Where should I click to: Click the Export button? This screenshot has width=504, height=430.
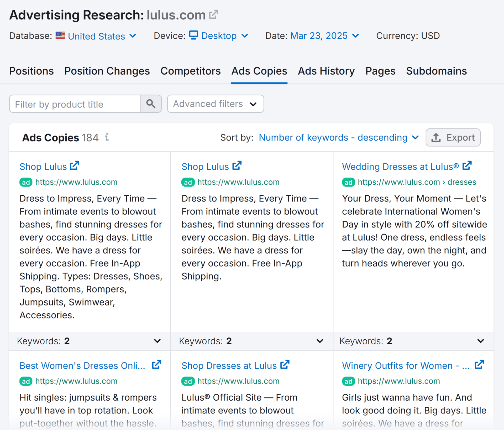pyautogui.click(x=453, y=137)
